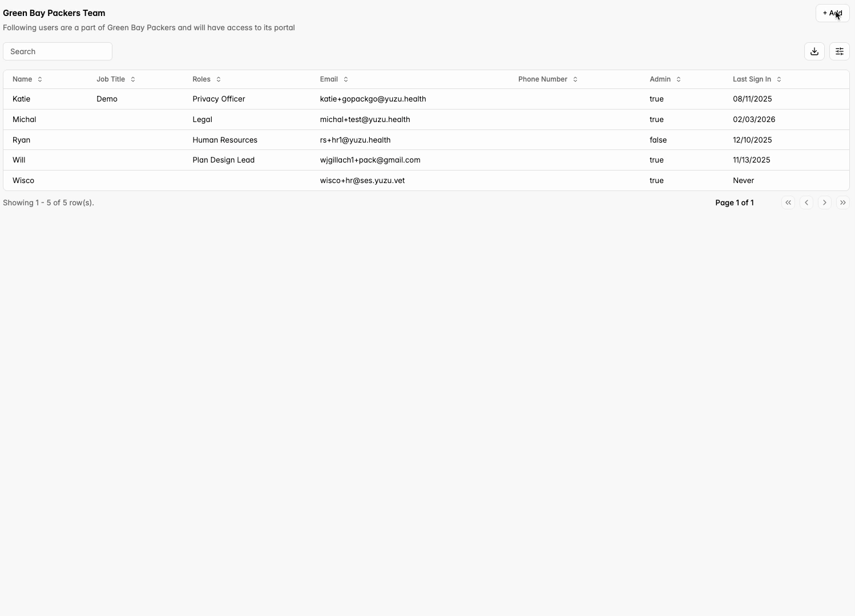Select Ryan's Human Resources row
Viewport: 855px width, 616px height.
[x=225, y=140]
